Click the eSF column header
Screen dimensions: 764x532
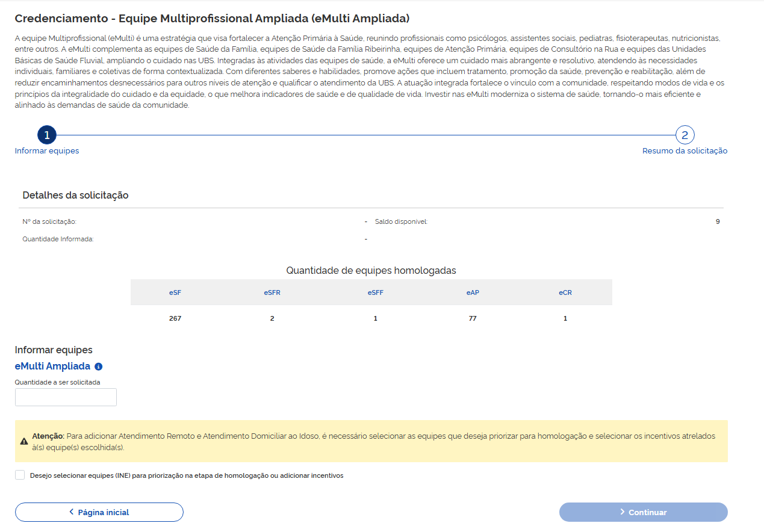tap(175, 291)
